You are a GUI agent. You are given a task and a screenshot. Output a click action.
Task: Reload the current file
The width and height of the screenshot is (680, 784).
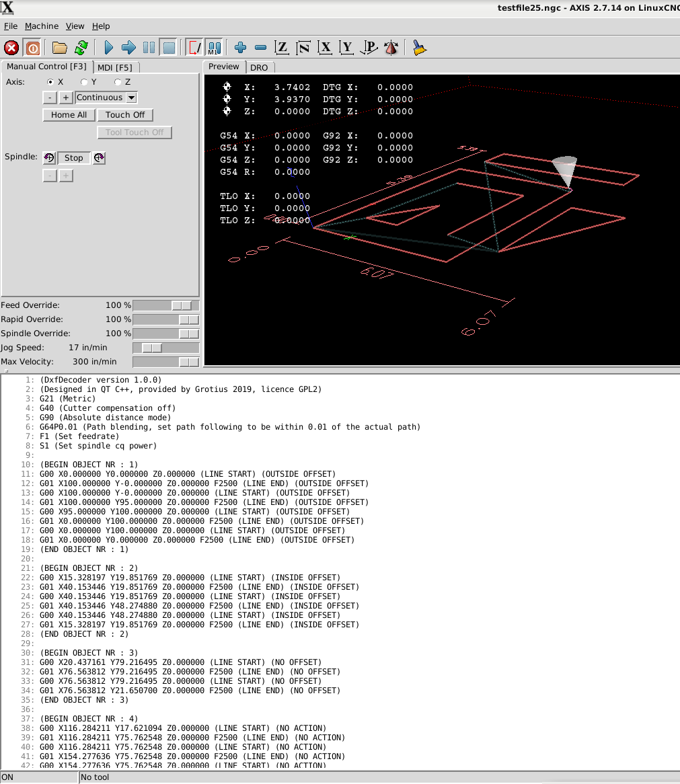click(81, 48)
